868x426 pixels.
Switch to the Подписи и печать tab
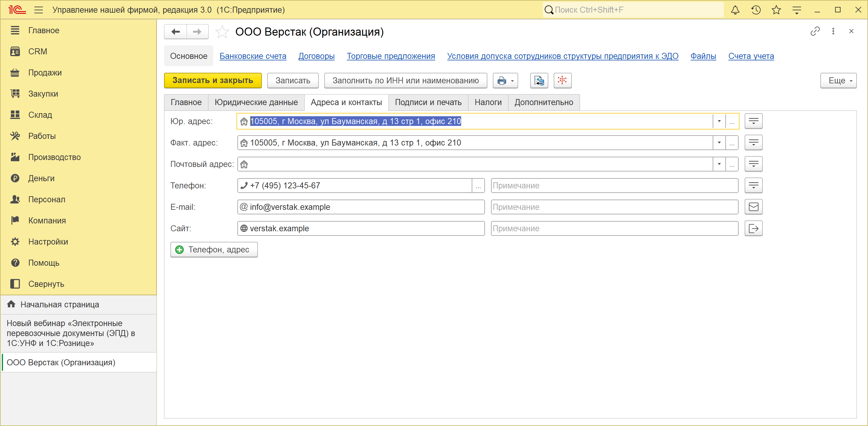[x=428, y=103]
